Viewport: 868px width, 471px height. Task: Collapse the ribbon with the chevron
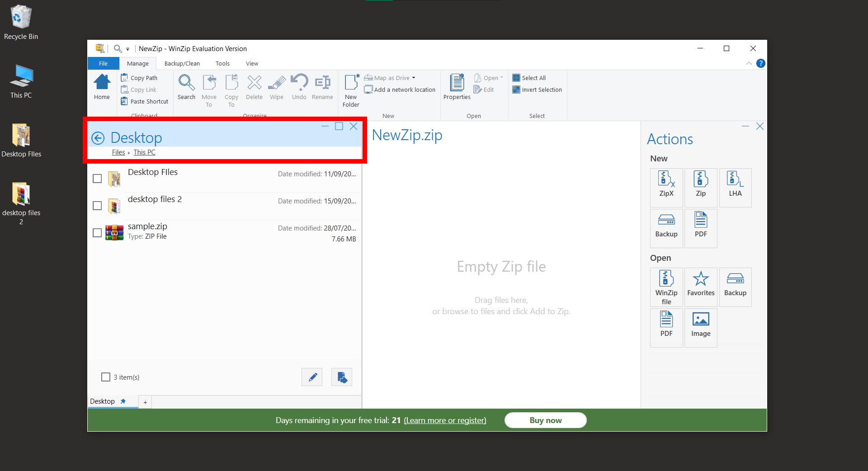pyautogui.click(x=749, y=63)
